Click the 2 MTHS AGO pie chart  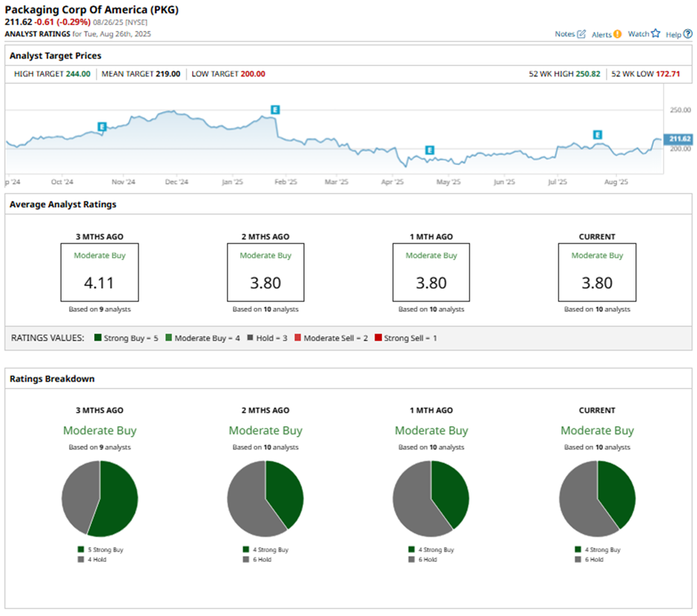(x=265, y=499)
